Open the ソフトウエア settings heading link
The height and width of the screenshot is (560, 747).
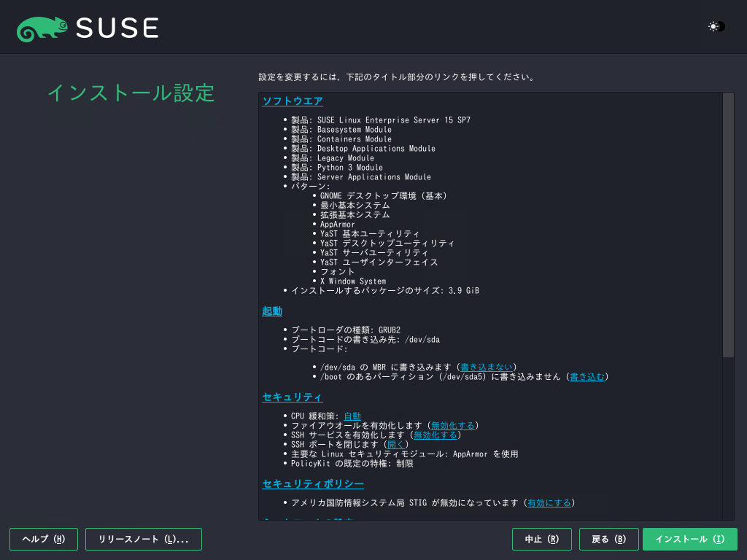292,101
